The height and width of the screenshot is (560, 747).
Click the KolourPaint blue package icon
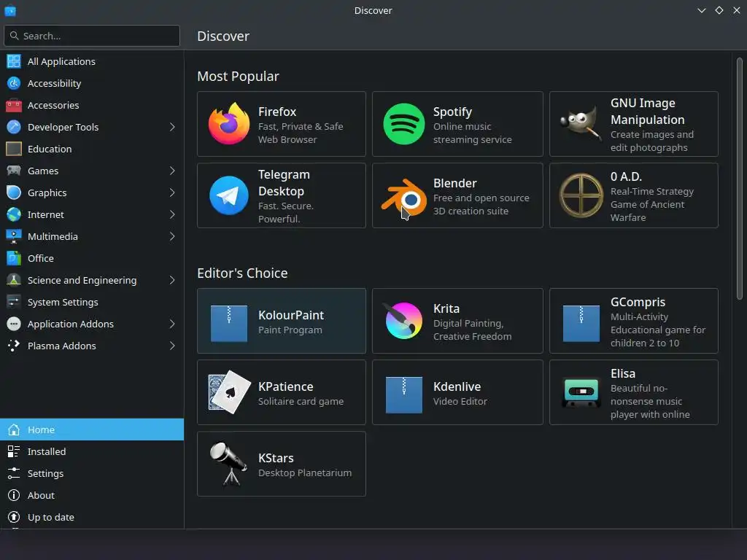click(229, 324)
